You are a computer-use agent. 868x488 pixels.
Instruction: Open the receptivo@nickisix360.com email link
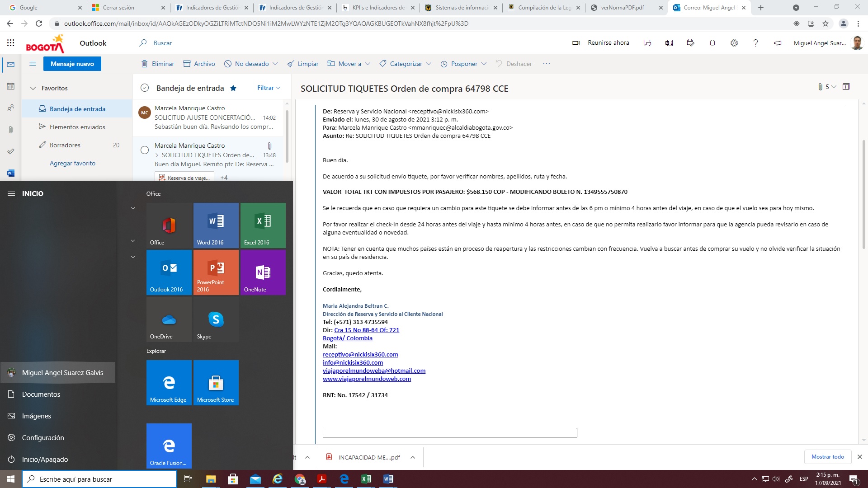coord(360,354)
